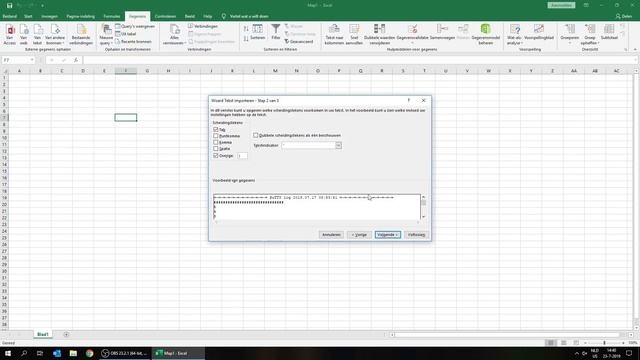Click the Snel aanvullen icon
Screen dimensions: 640x360
click(x=354, y=29)
